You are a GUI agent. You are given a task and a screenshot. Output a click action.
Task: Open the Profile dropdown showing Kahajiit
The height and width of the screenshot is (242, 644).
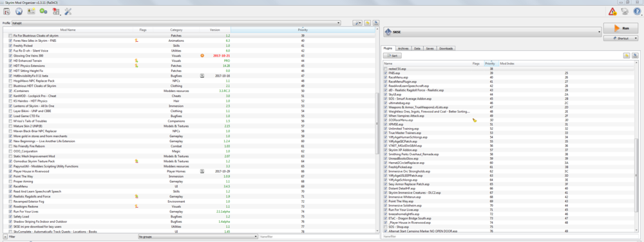pyautogui.click(x=176, y=23)
